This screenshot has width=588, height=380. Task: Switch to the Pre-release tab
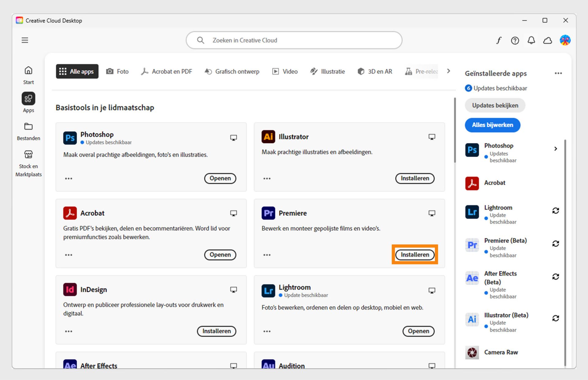(x=421, y=71)
